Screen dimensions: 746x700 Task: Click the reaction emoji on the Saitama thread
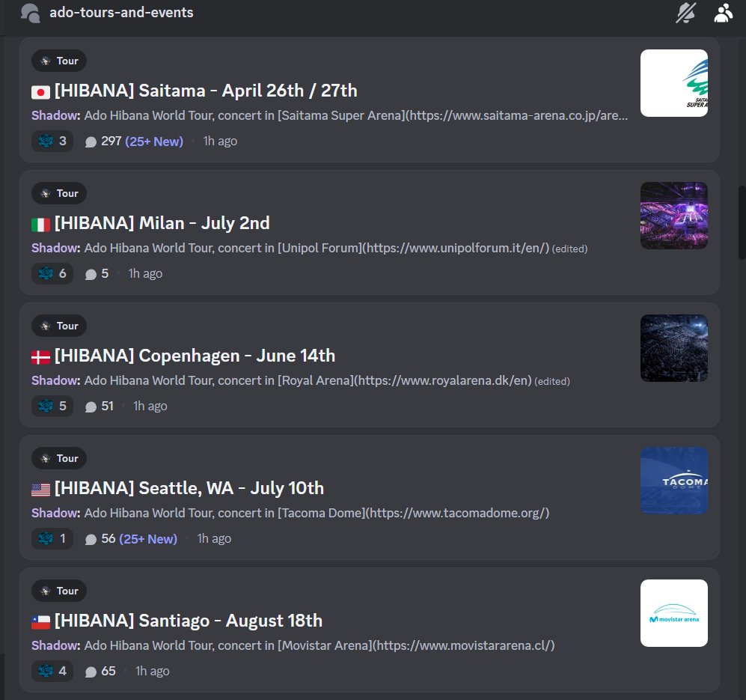click(46, 141)
